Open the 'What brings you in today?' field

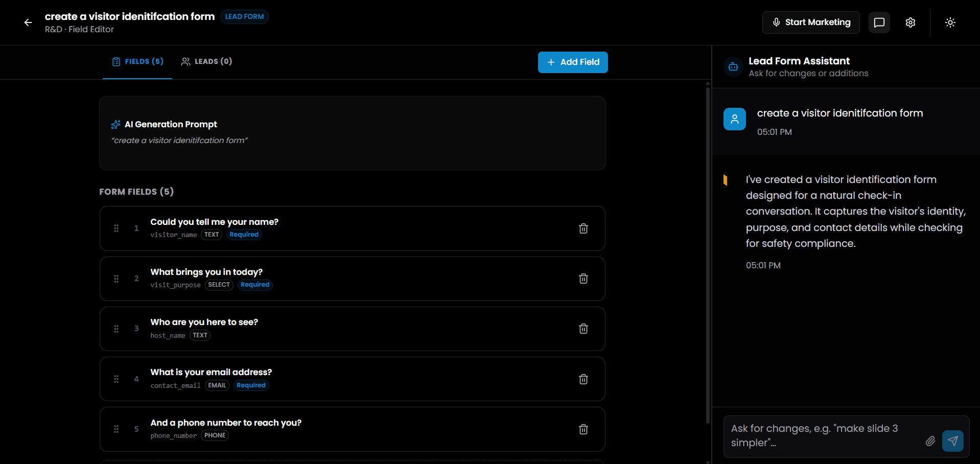(x=353, y=279)
